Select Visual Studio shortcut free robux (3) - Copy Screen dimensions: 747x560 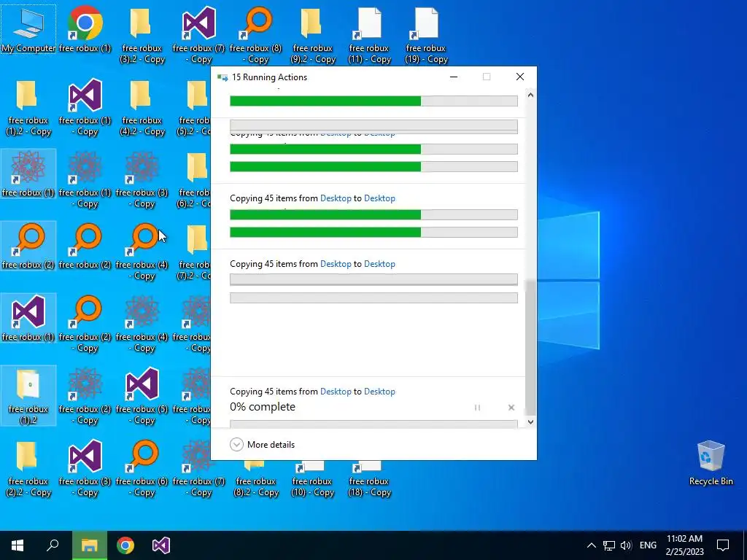click(85, 469)
